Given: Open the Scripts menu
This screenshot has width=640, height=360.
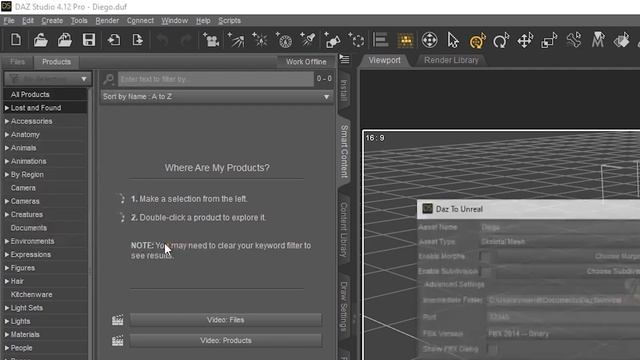Looking at the screenshot, I should (229, 20).
